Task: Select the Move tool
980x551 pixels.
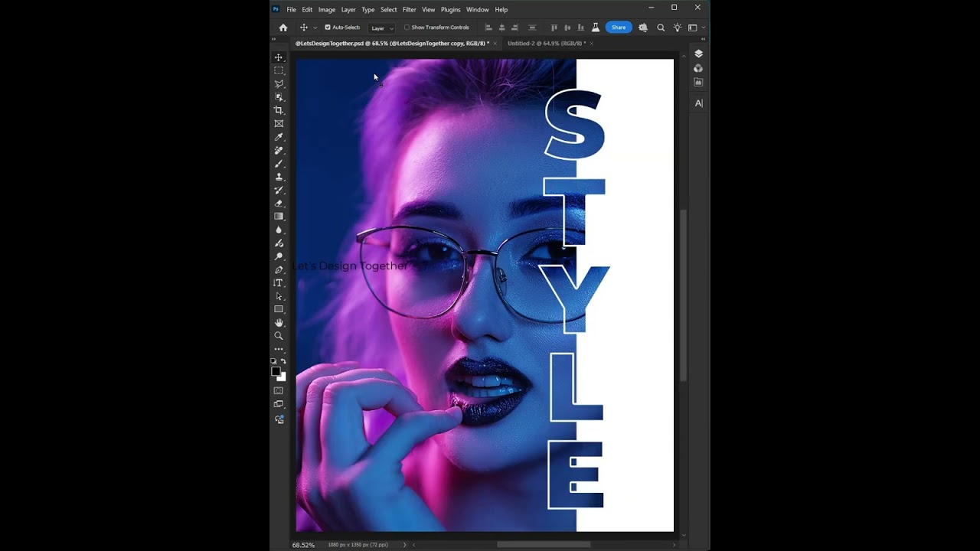Action: (x=279, y=57)
